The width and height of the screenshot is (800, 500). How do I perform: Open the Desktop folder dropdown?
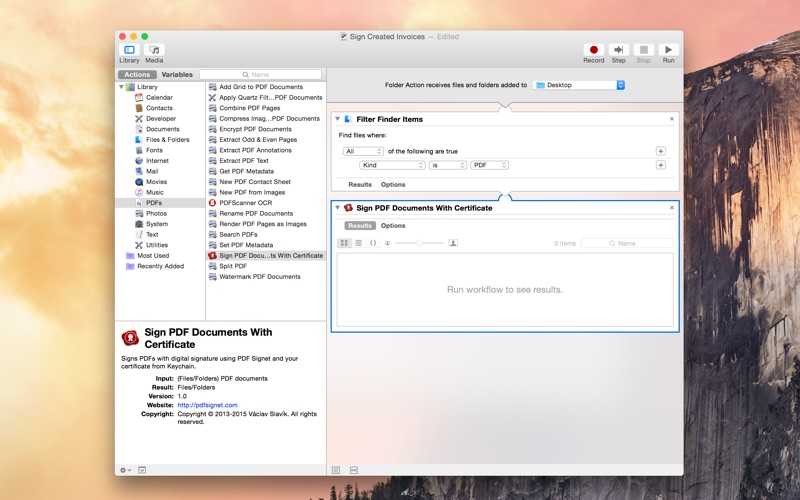pyautogui.click(x=579, y=85)
